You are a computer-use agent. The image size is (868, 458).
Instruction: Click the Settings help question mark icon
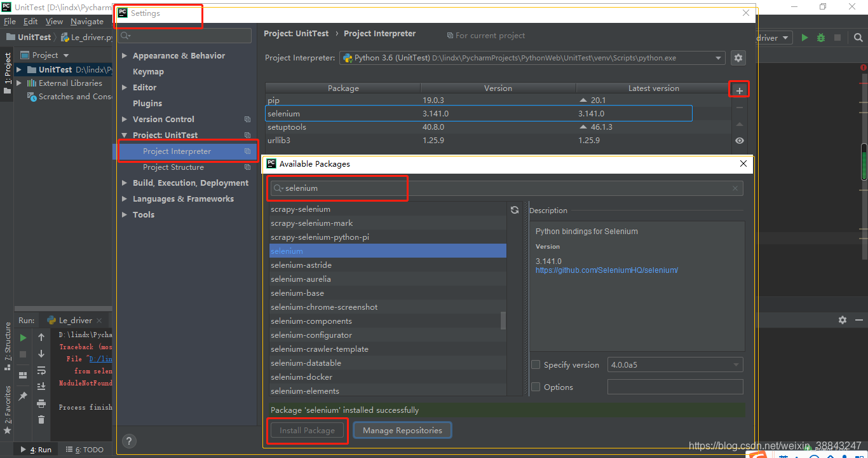tap(129, 441)
